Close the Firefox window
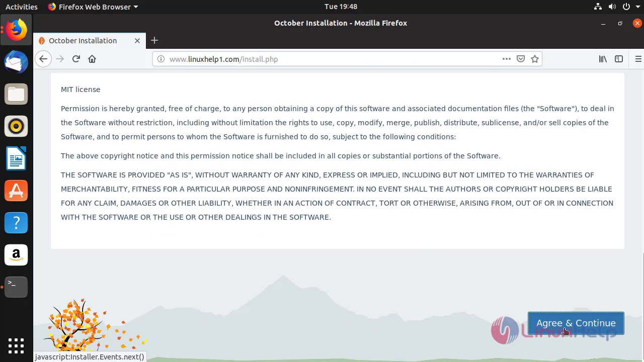 (x=637, y=23)
